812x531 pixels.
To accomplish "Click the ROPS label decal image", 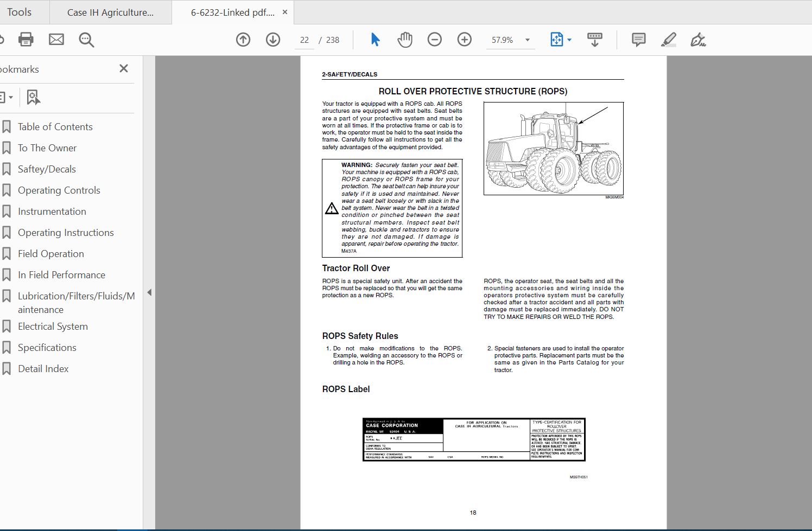I will [x=474, y=440].
